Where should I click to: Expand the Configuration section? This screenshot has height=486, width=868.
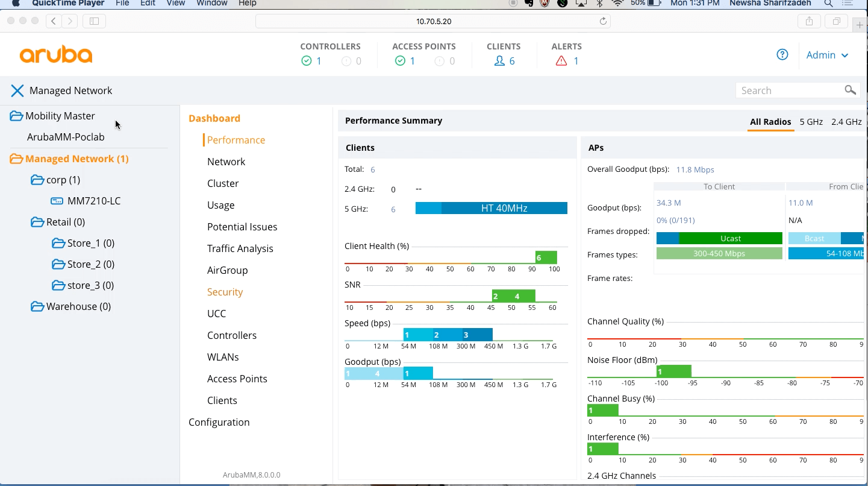click(x=219, y=422)
